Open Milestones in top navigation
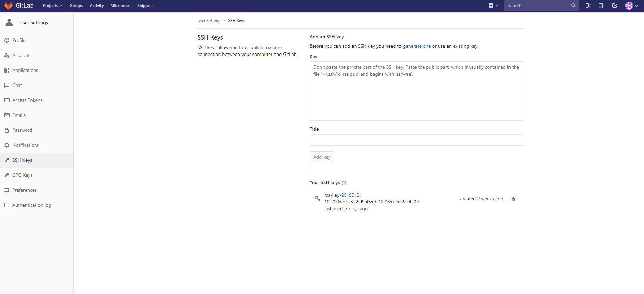 click(121, 6)
